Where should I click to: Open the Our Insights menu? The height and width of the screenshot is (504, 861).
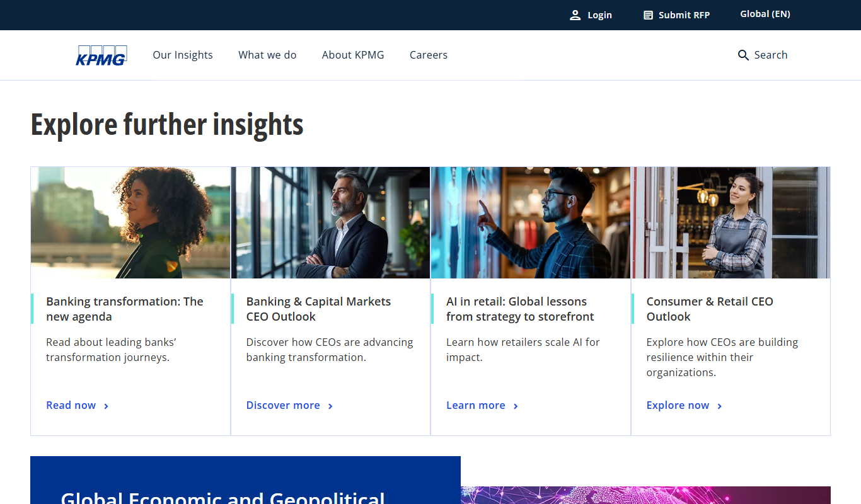tap(183, 55)
